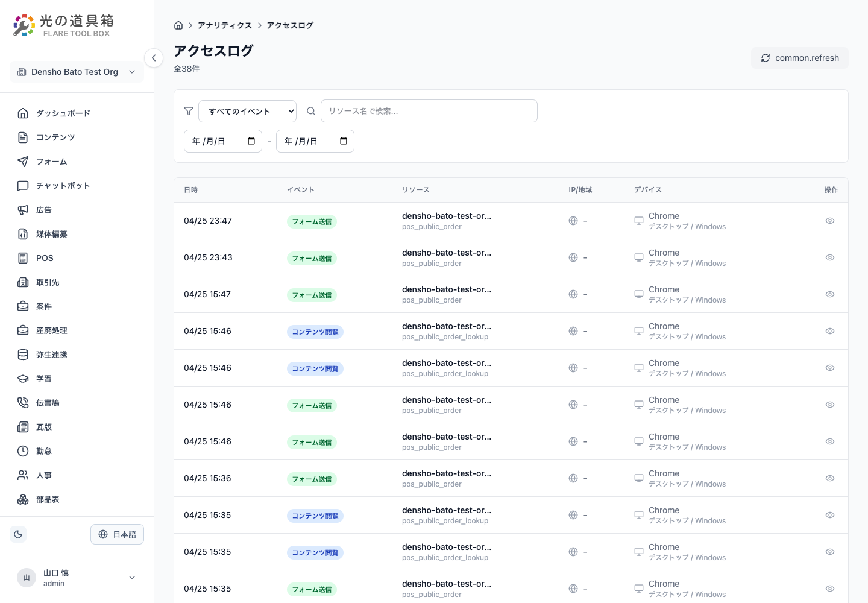Viewport: 868px width, 603px height.
Task: View details of the 04/25 15:36 entry
Action: pyautogui.click(x=830, y=478)
